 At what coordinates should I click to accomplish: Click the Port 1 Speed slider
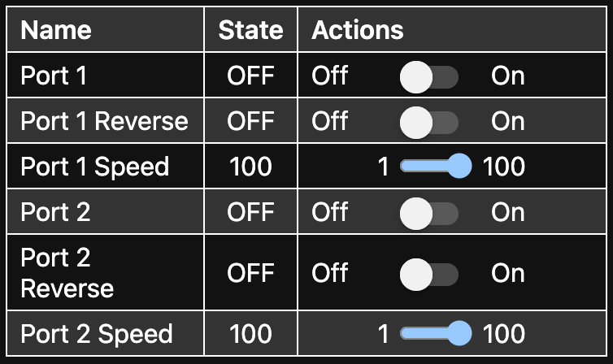(437, 167)
